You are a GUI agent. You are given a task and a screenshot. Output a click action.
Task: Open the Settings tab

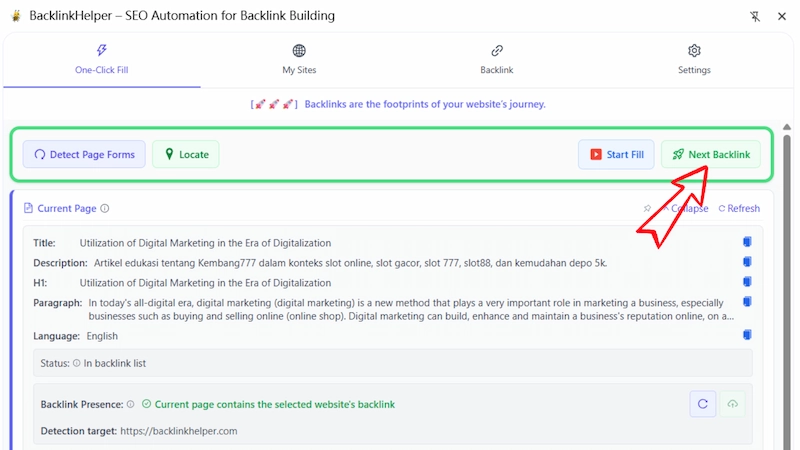[694, 59]
